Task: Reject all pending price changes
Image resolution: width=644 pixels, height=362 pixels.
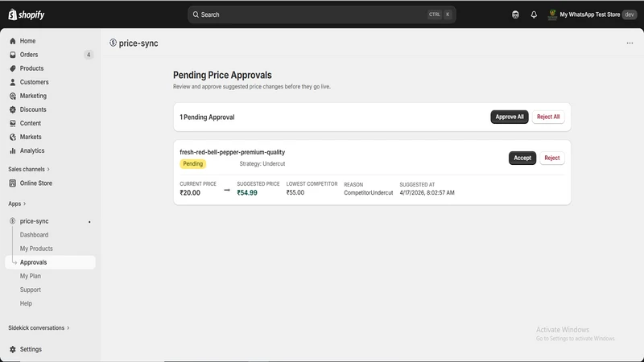Action: 548,117
